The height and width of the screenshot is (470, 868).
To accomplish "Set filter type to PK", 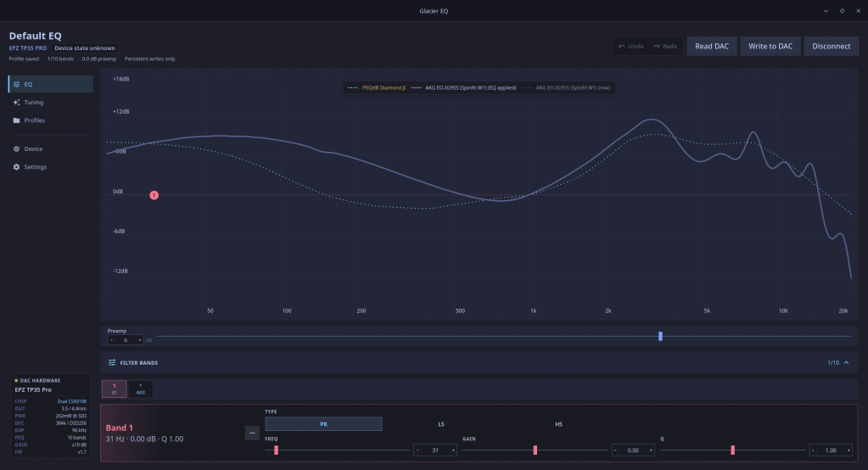I will pos(323,424).
